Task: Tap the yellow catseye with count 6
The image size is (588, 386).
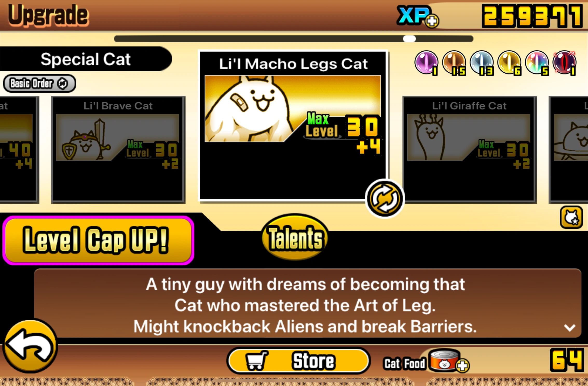Action: [509, 63]
